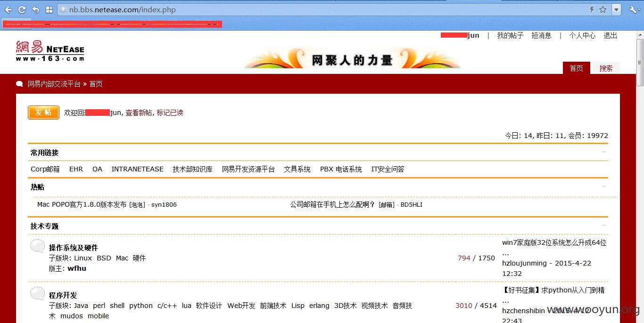Image resolution: width=644 pixels, height=323 pixels.
Task: Open Java sub-board
Action: [x=81, y=306]
